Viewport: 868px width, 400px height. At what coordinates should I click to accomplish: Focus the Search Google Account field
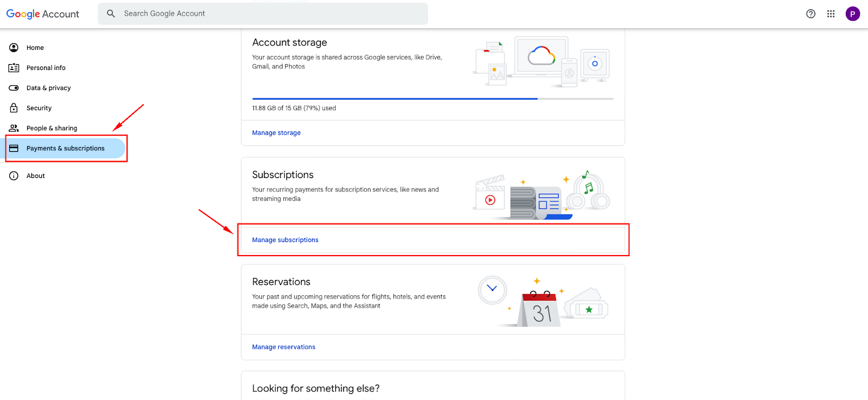(x=263, y=14)
